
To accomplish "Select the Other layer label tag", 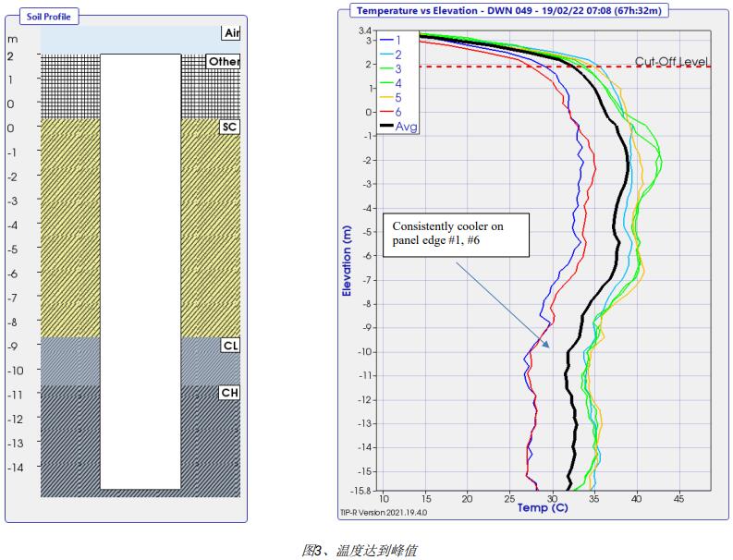I will pos(224,62).
